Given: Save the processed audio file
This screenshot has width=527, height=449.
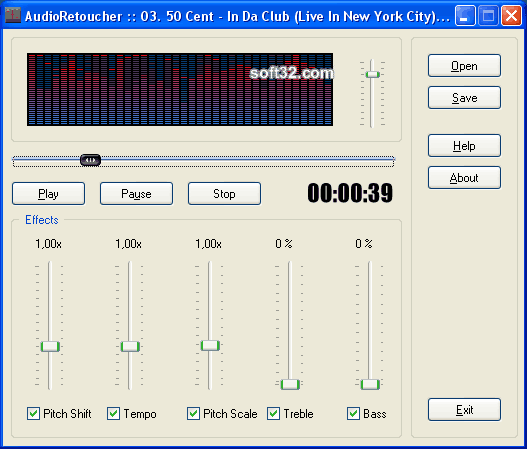Looking at the screenshot, I should pyautogui.click(x=464, y=97).
